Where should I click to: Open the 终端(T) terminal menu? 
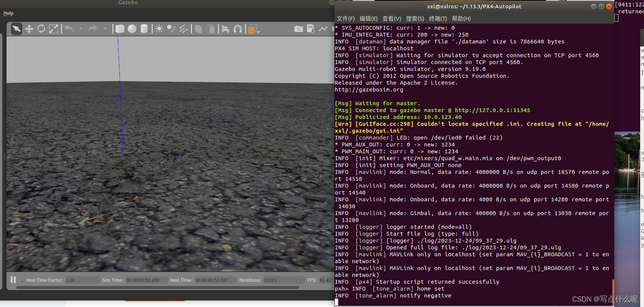point(438,18)
